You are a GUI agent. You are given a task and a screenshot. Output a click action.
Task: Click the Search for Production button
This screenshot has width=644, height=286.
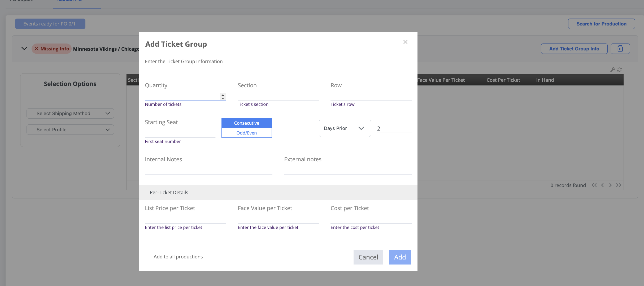click(x=601, y=24)
